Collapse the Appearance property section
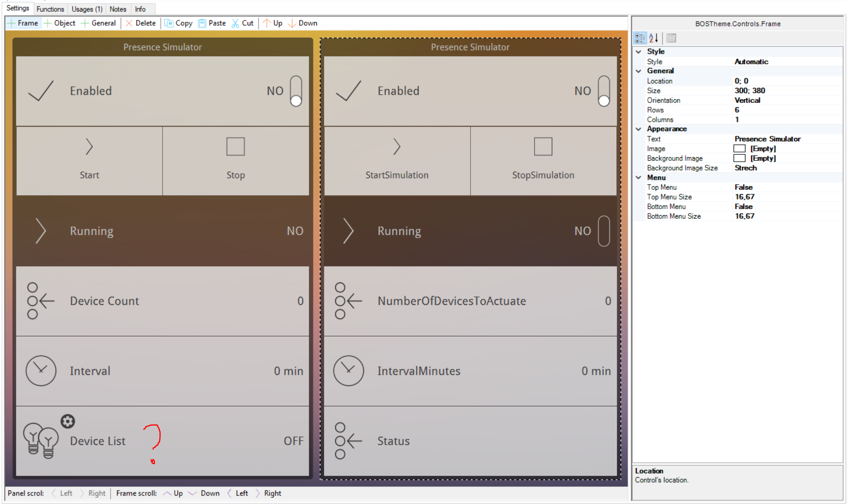Screen dimensions: 848x504 pyautogui.click(x=639, y=129)
